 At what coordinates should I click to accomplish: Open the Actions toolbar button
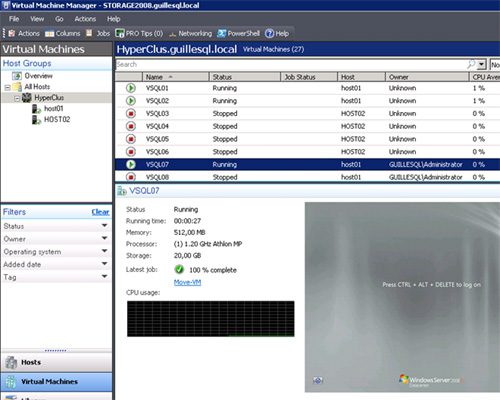tap(24, 33)
